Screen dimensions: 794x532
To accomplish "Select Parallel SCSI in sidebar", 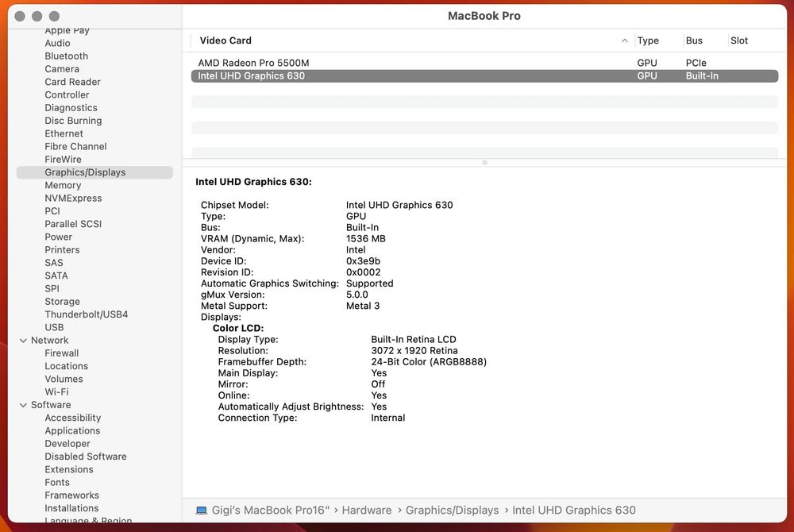I will point(73,224).
